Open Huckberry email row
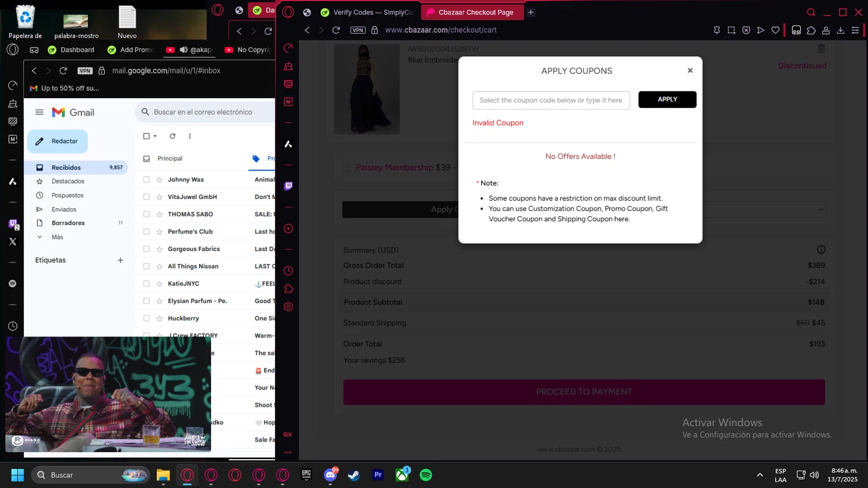868x488 pixels. click(x=206, y=319)
